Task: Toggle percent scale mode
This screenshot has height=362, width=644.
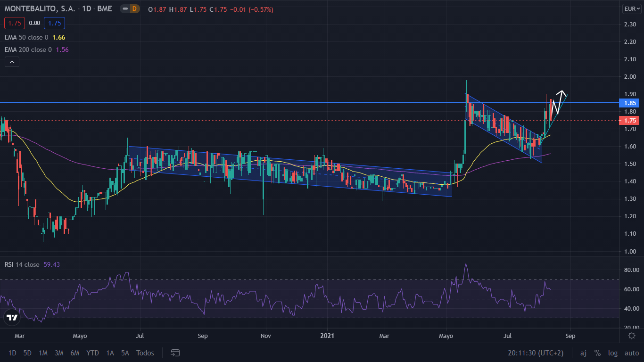Action: pyautogui.click(x=597, y=353)
